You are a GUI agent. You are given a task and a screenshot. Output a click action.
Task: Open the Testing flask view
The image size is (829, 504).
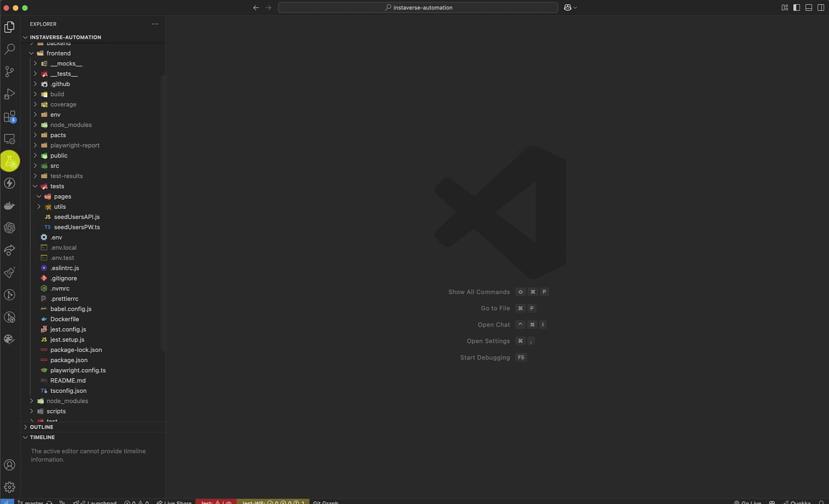9,161
